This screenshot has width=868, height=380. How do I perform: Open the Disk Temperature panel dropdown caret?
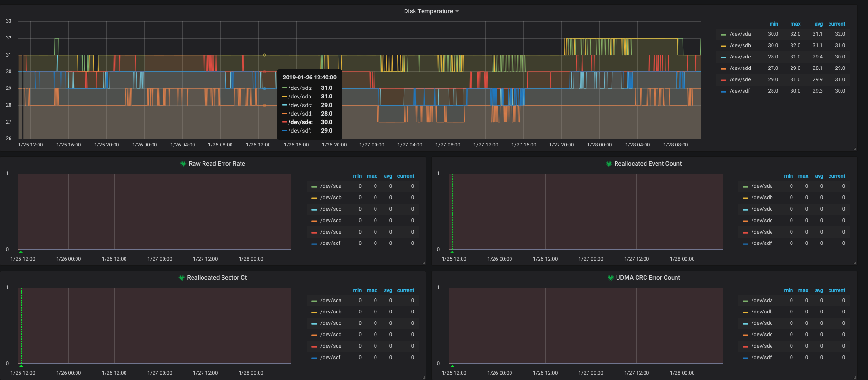pyautogui.click(x=457, y=11)
